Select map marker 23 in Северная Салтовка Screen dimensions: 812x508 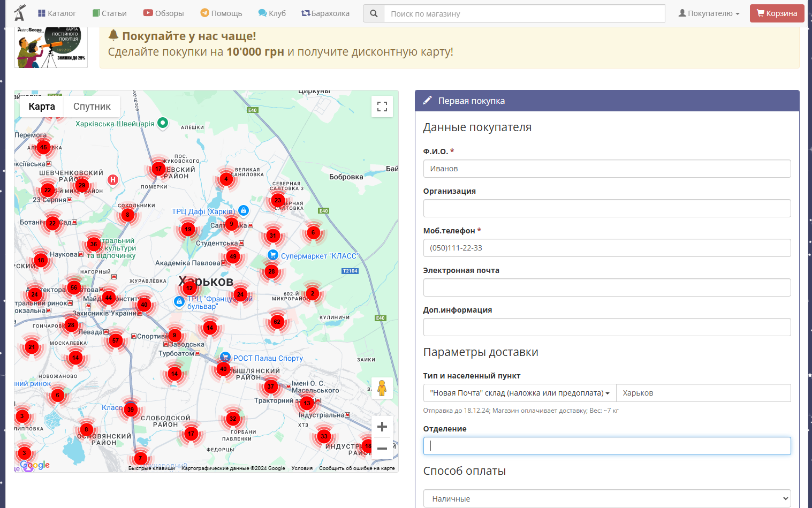click(278, 200)
